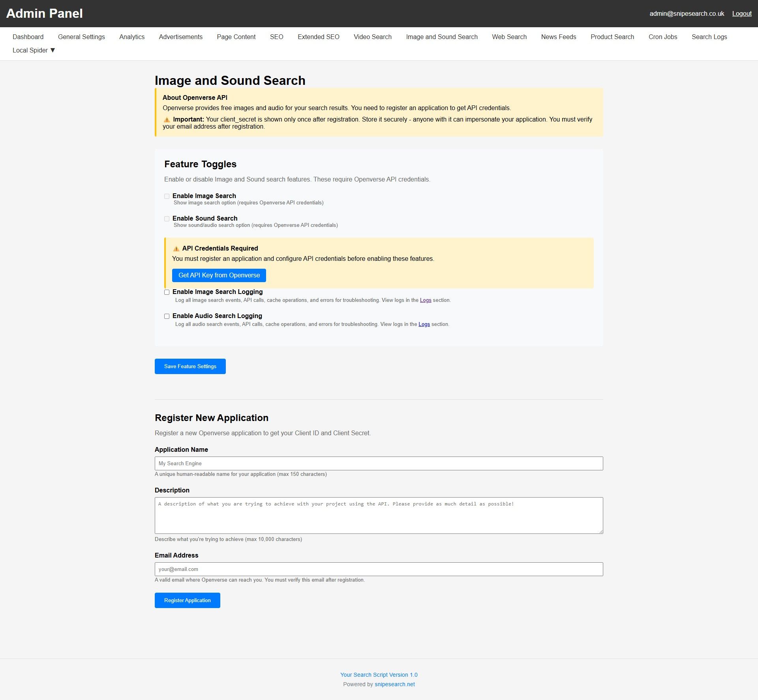
Task: Click the warning icon beside API Credentials Required
Action: pos(176,249)
